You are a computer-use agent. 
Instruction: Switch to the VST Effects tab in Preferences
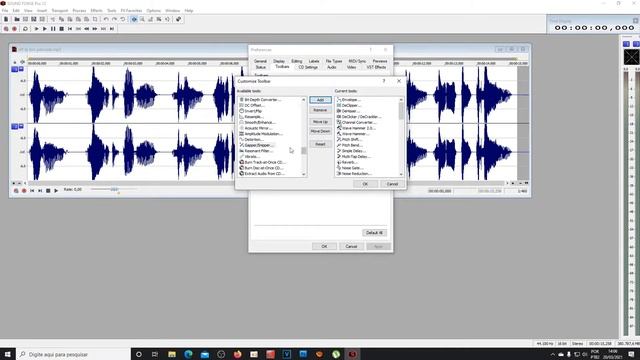376,67
